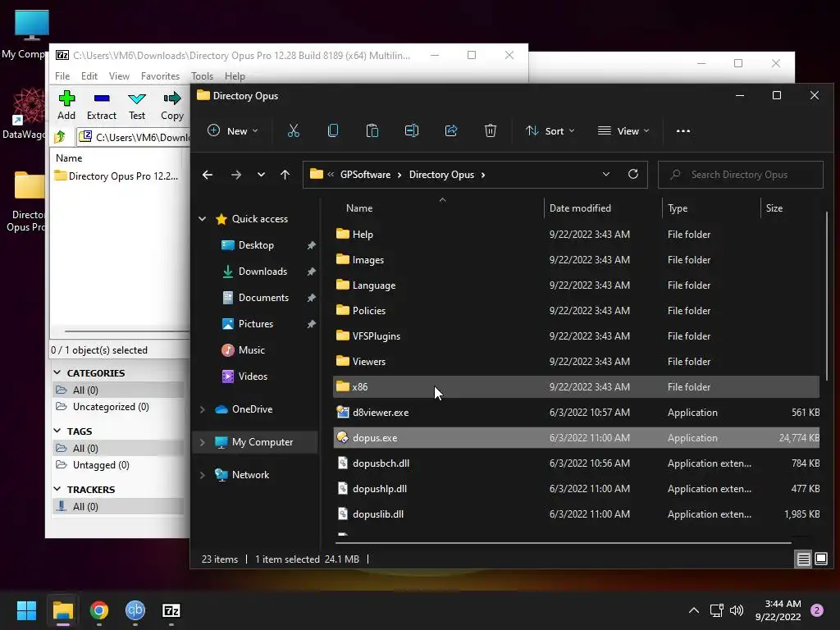Click GPSoftware in the address breadcrumb

[365, 175]
